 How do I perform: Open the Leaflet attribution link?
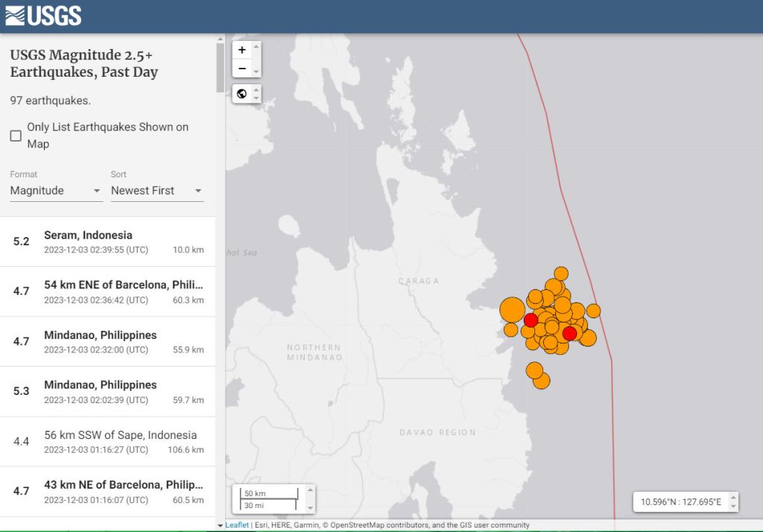pos(237,525)
